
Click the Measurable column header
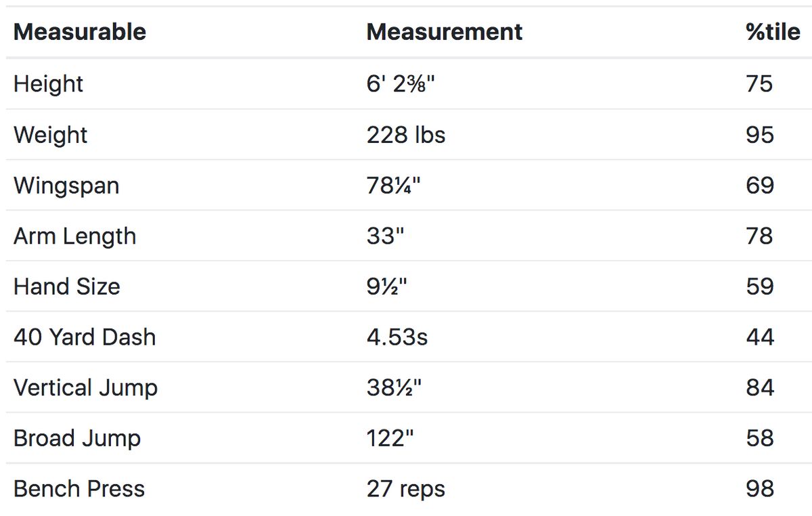[80, 32]
